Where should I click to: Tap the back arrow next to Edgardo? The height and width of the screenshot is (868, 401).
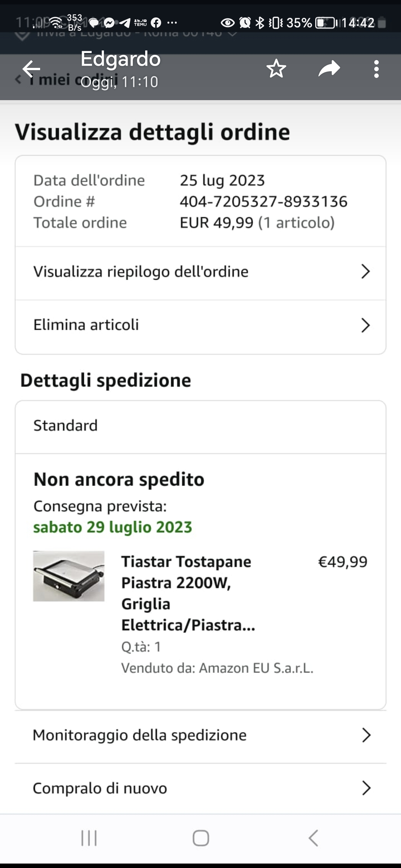31,69
